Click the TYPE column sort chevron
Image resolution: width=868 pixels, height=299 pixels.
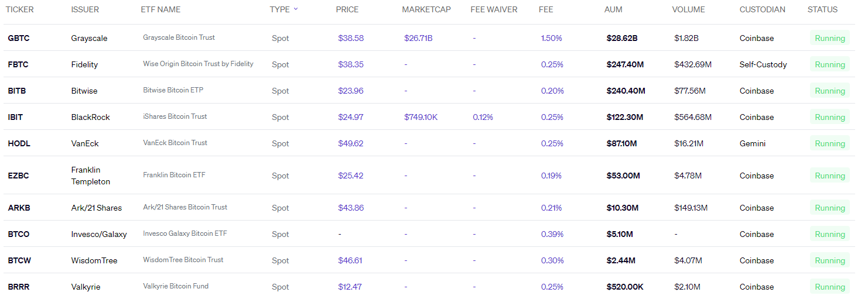point(296,9)
